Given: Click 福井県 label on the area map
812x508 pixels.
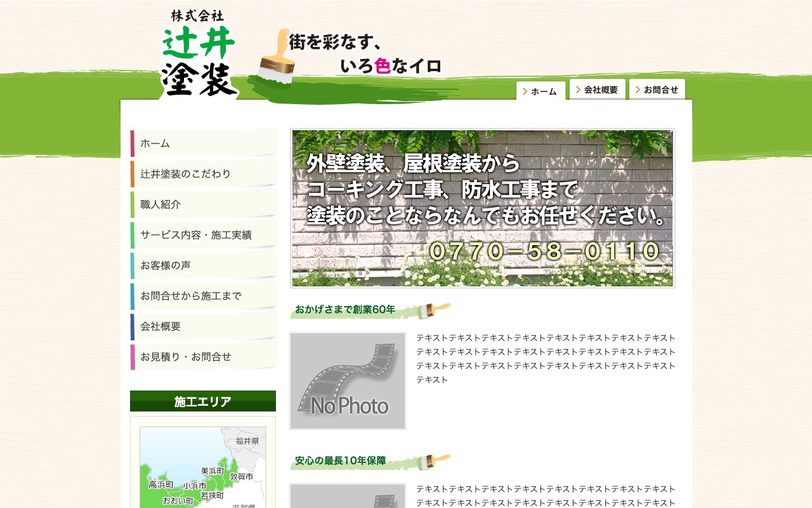Looking at the screenshot, I should [247, 441].
